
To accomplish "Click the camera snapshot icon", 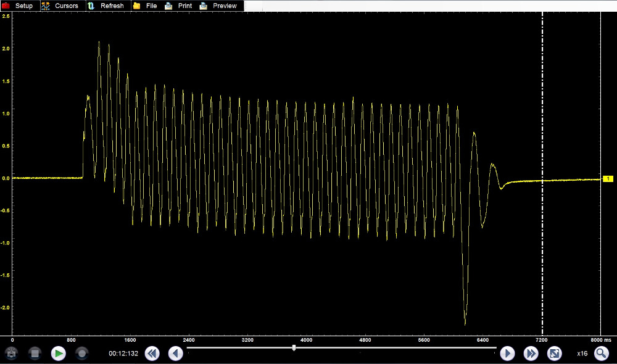I will 12,354.
